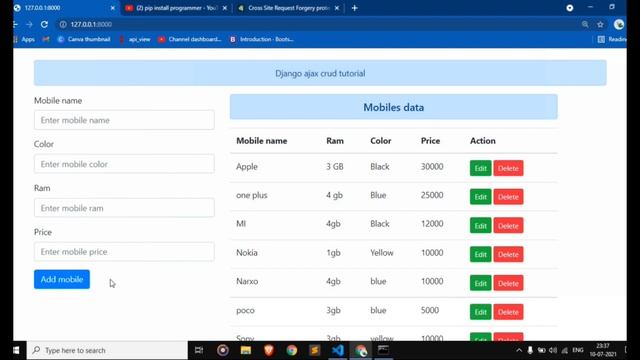
Task: Delete the Narxo row
Action: [x=508, y=283]
